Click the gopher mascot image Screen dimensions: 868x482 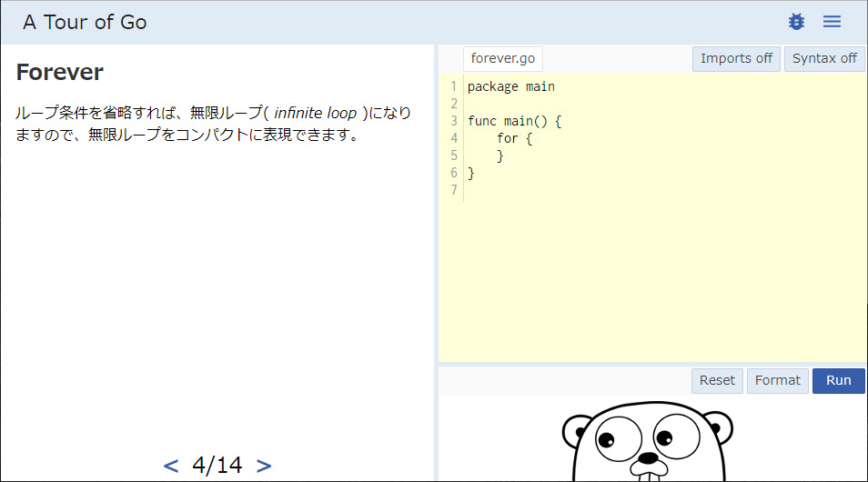[648, 441]
